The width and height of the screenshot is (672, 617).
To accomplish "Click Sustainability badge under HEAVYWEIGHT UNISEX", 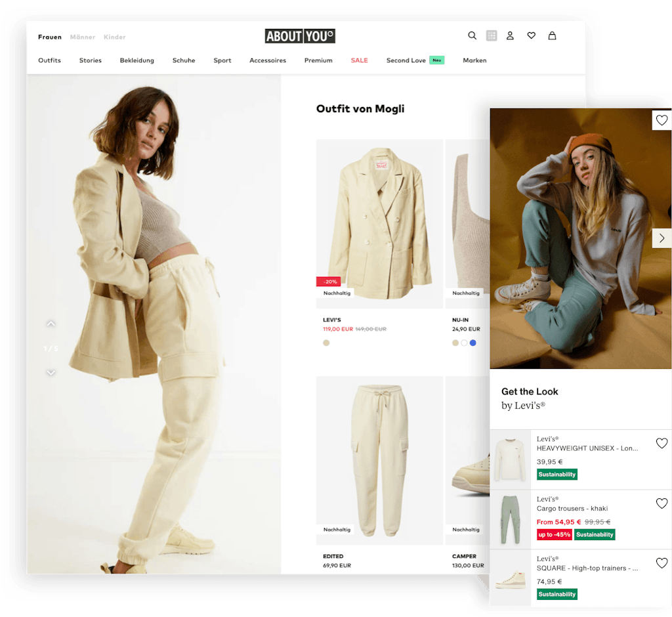I will (x=557, y=475).
